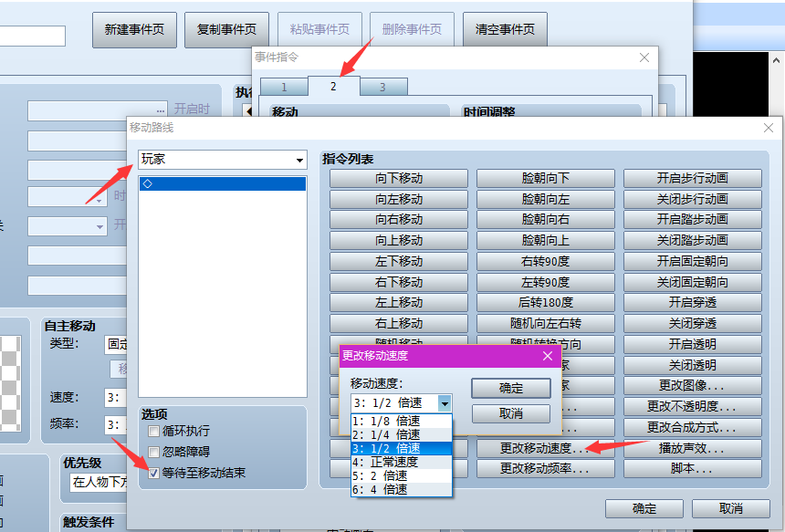The height and width of the screenshot is (532, 785).
Task: Click the 复制事件页 button
Action: tap(226, 30)
